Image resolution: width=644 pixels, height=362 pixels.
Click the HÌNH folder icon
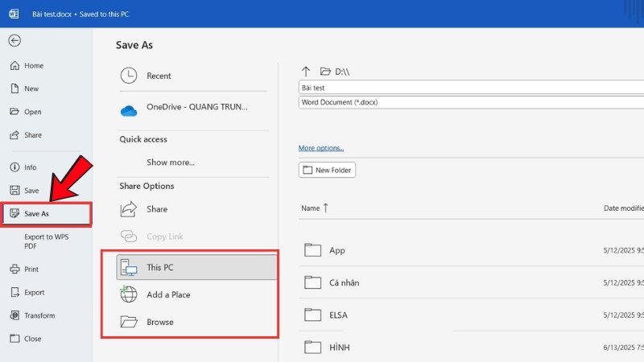(312, 347)
